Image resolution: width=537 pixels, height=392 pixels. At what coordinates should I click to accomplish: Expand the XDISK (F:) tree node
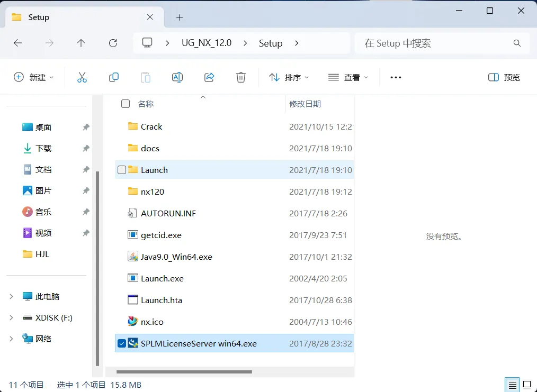11,317
